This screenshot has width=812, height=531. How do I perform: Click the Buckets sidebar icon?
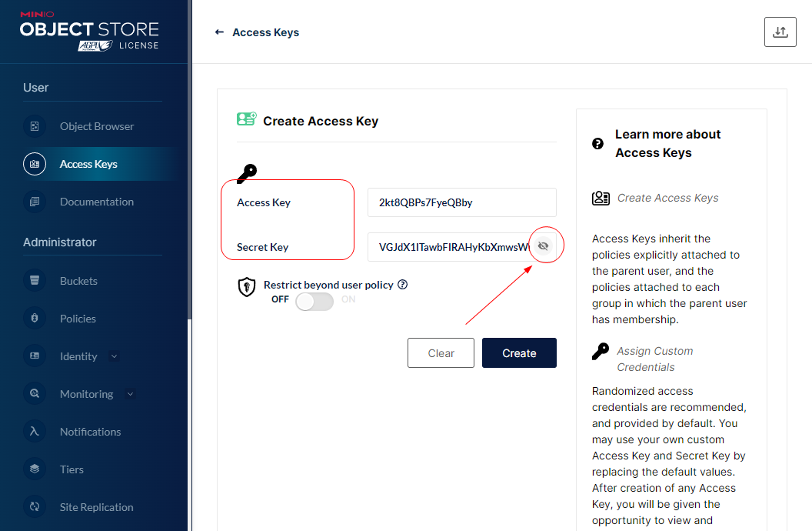click(35, 281)
